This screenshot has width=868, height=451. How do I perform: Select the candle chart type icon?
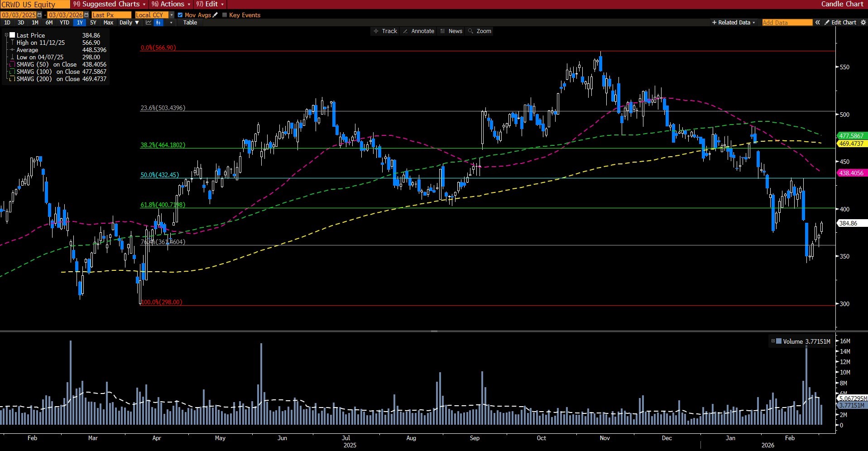tap(158, 23)
